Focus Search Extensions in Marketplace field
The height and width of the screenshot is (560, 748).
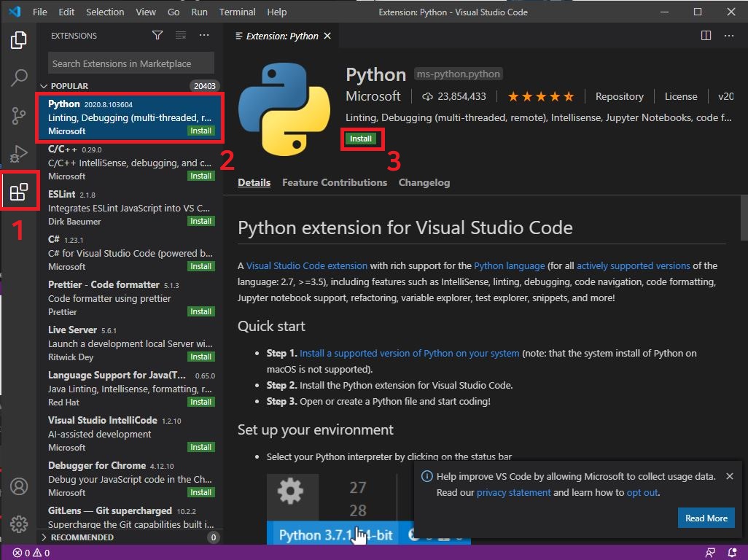(131, 63)
